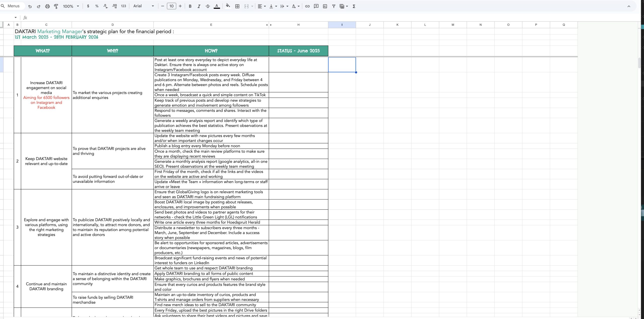Open the text rotation dropdown
The height and width of the screenshot is (319, 644).
point(296,6)
